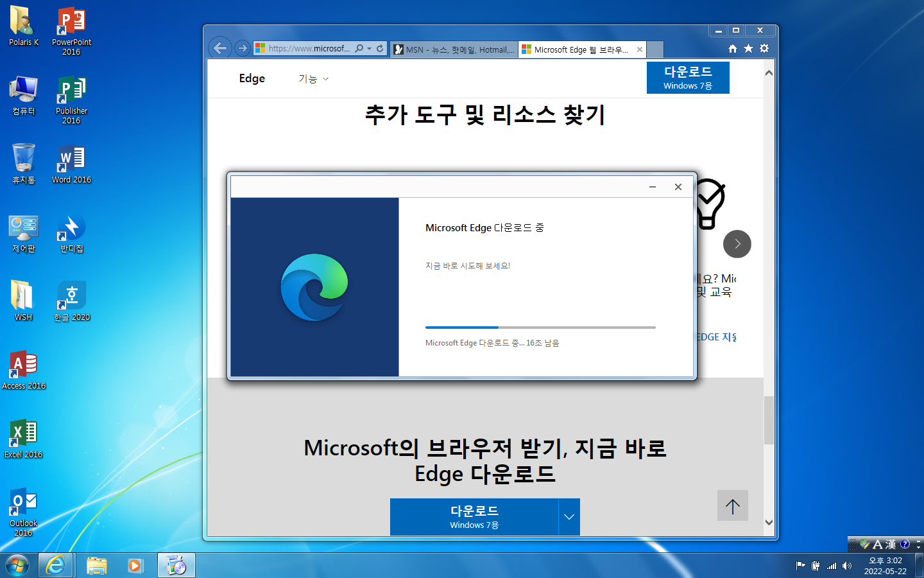Select the Publisher 2016 desktop shortcut
Screen dimensions: 924x578
(71, 99)
